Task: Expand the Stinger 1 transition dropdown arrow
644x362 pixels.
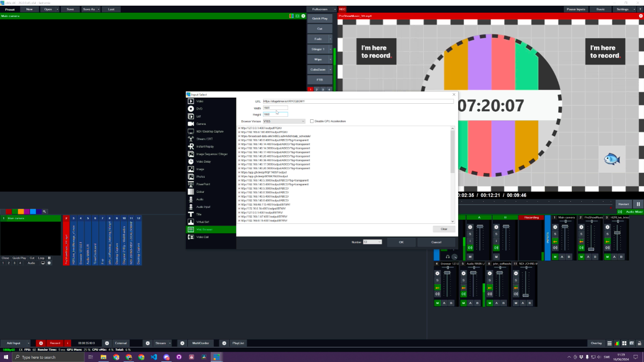Action: click(x=329, y=49)
